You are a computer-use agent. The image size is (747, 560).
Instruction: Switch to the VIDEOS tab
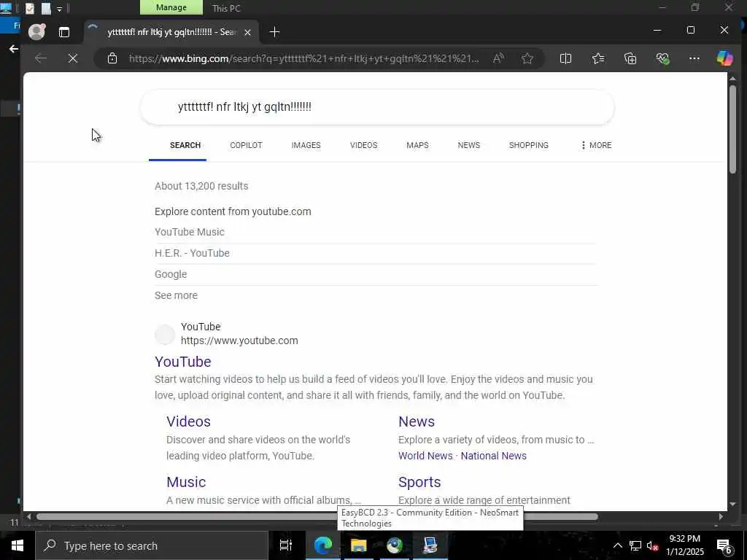coord(363,145)
